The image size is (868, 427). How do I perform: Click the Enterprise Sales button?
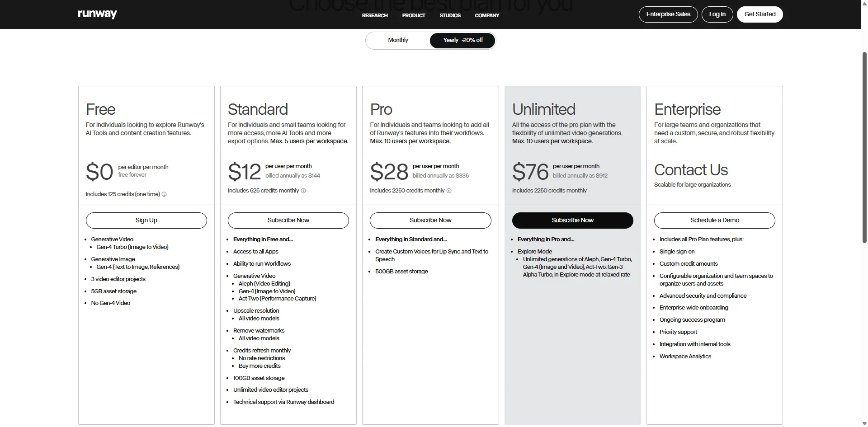coord(668,14)
